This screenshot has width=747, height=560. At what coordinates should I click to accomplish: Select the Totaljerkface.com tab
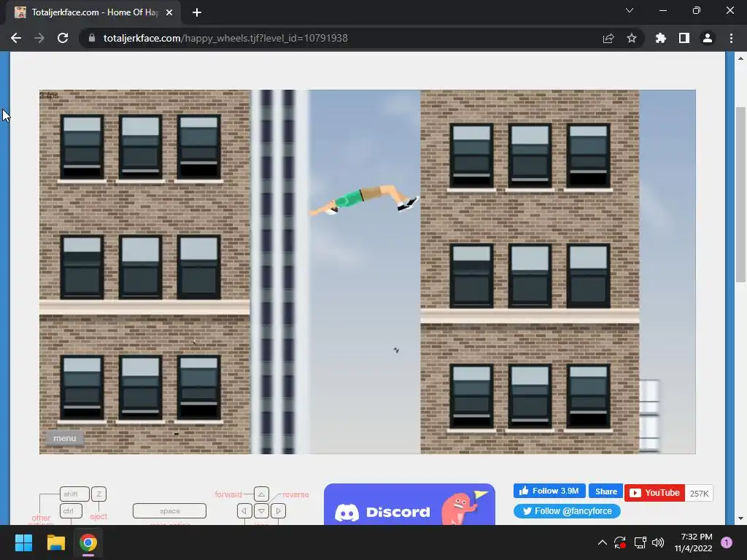tap(93, 12)
